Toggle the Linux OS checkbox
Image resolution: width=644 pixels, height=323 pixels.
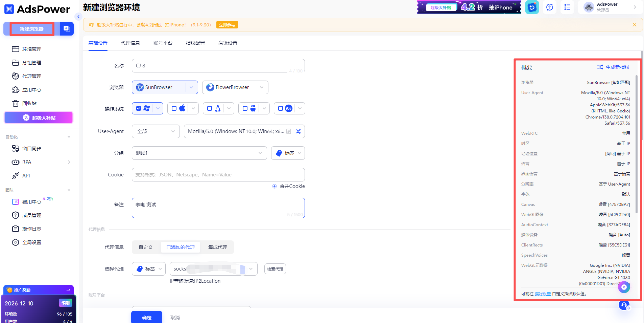click(x=210, y=108)
